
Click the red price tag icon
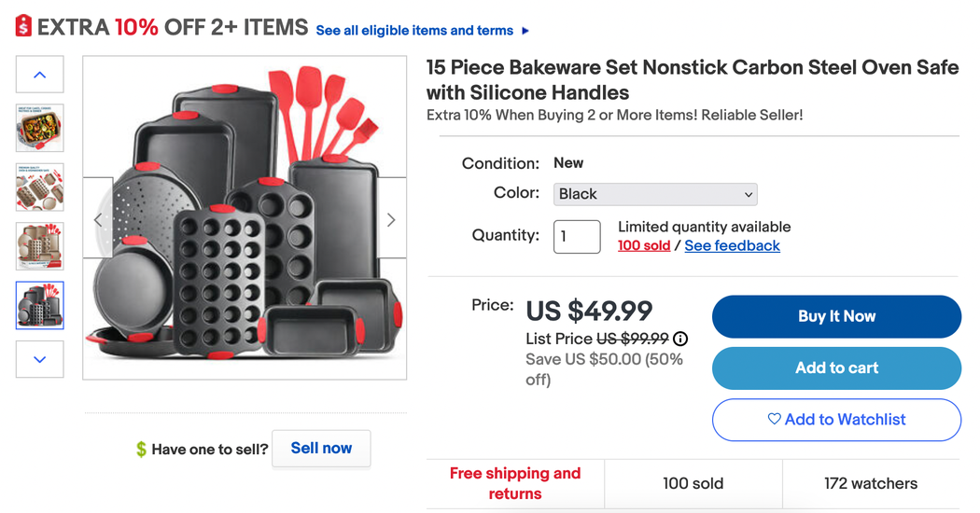coord(23,26)
